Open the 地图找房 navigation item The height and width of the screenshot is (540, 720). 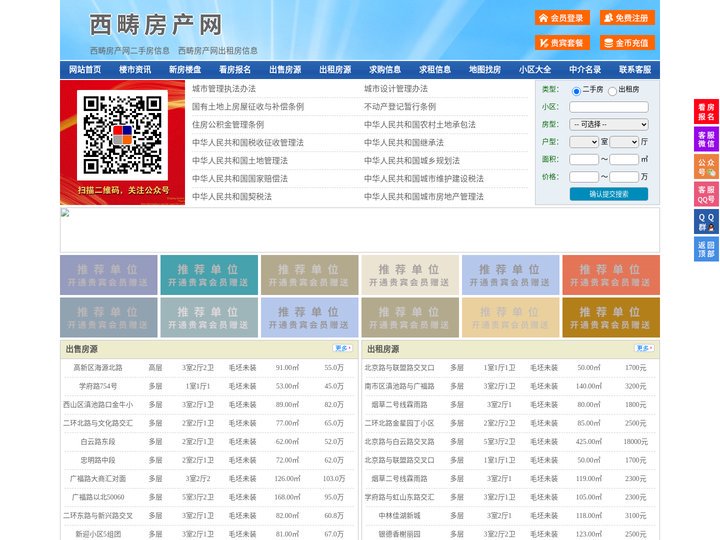(485, 69)
